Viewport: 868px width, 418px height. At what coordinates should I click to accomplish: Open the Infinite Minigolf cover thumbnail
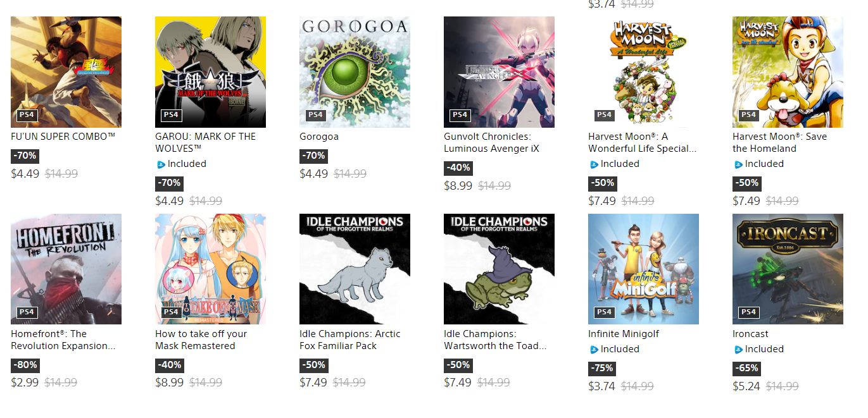pos(643,269)
